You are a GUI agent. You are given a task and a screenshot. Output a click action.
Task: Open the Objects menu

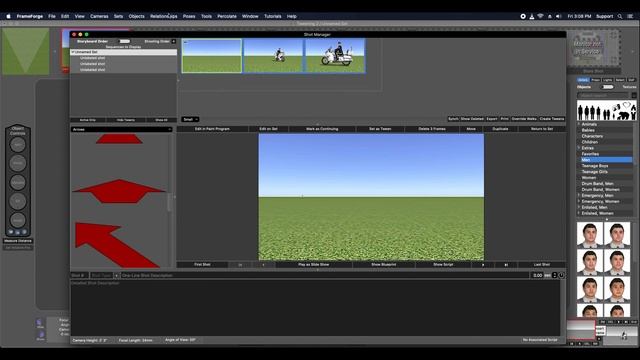[x=136, y=16]
